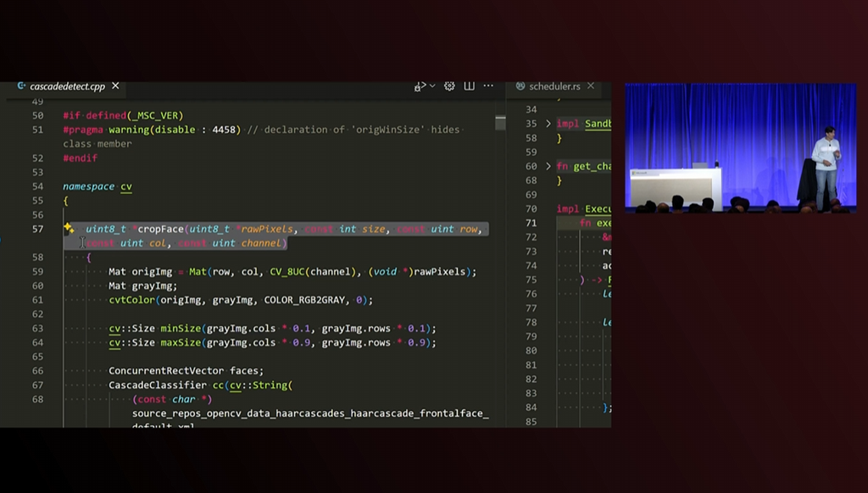
Task: Click the Rust file icon on scheduler.rs tab
Action: pos(520,86)
